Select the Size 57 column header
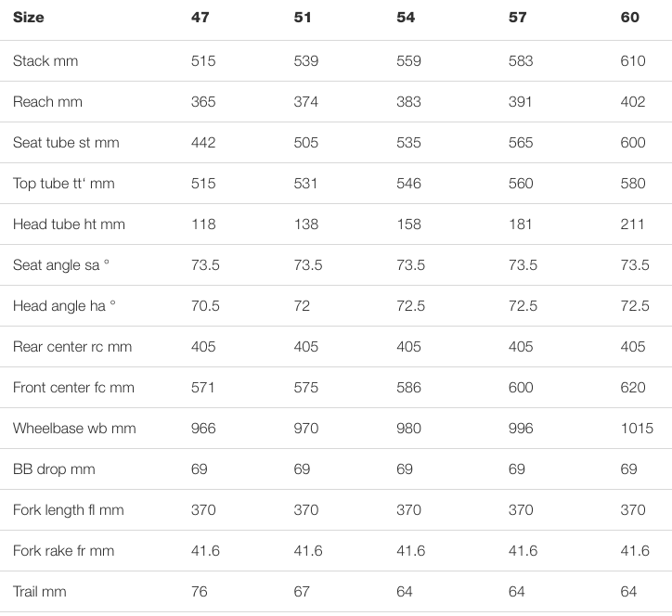The height and width of the screenshot is (616, 672). 517,17
